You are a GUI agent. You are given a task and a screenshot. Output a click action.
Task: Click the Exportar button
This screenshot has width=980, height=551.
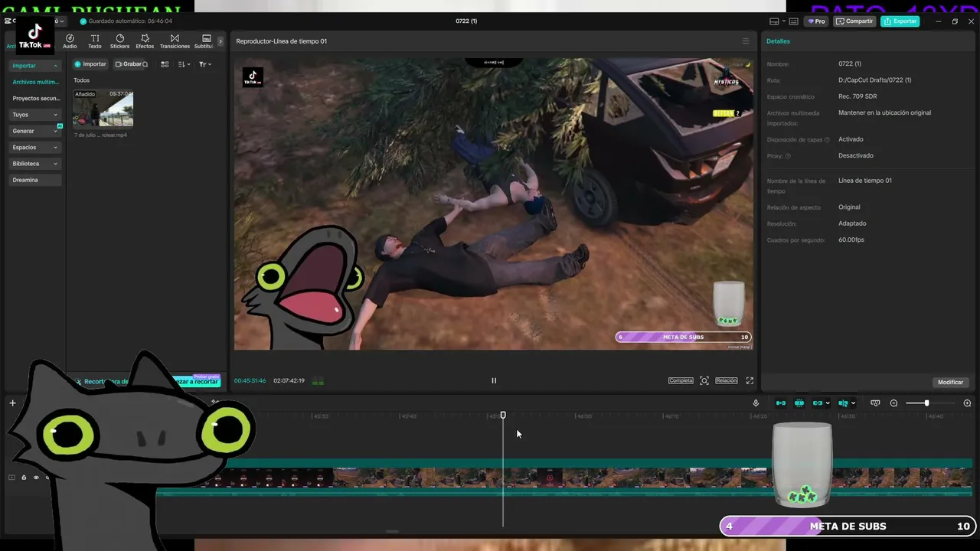[900, 21]
